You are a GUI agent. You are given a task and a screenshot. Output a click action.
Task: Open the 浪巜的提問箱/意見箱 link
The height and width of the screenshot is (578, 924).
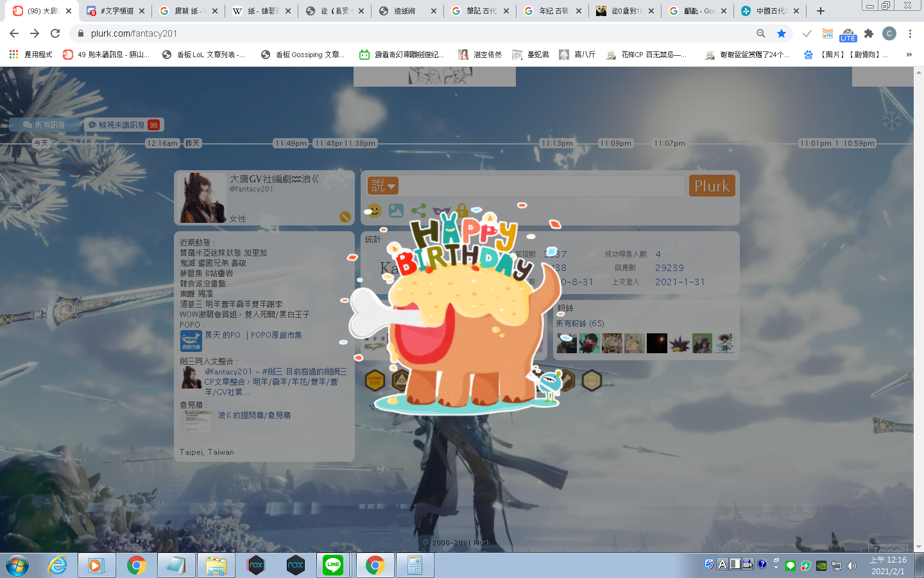[x=254, y=416]
